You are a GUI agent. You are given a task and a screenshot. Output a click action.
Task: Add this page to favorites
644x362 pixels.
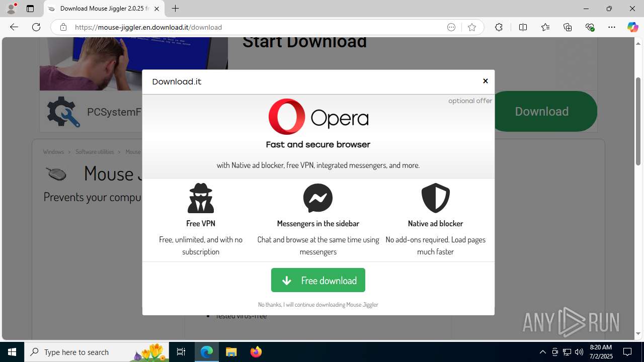point(471,27)
